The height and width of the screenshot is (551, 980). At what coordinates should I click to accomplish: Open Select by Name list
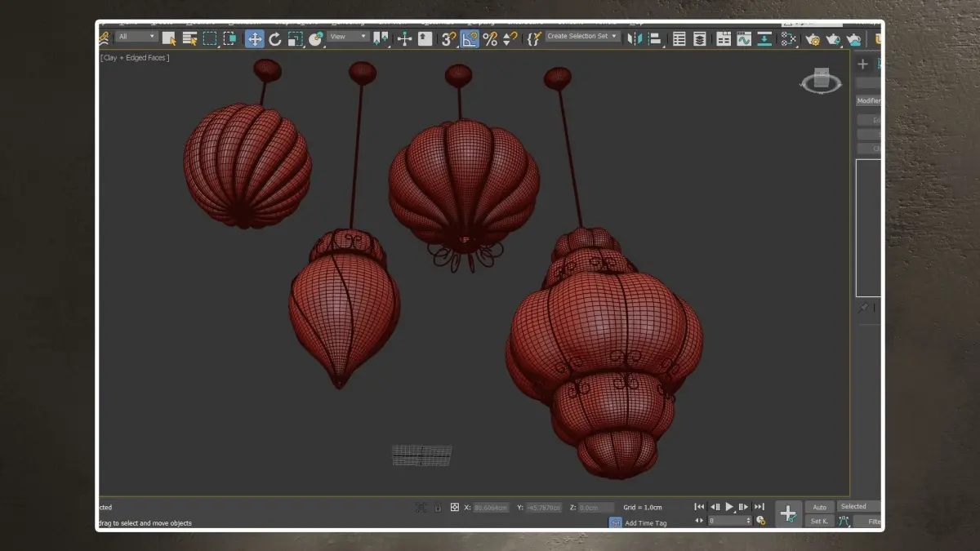pyautogui.click(x=190, y=38)
